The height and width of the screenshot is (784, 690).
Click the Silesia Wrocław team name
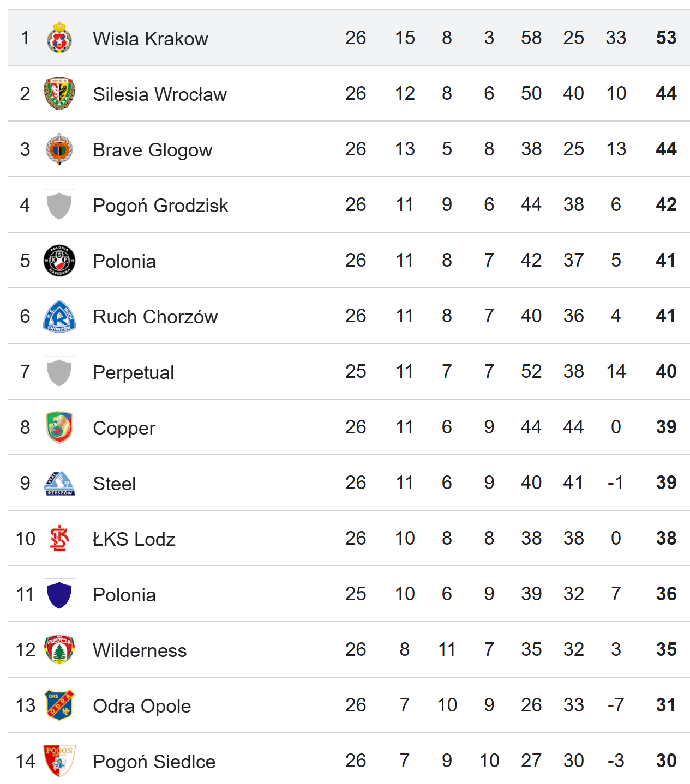point(160,94)
